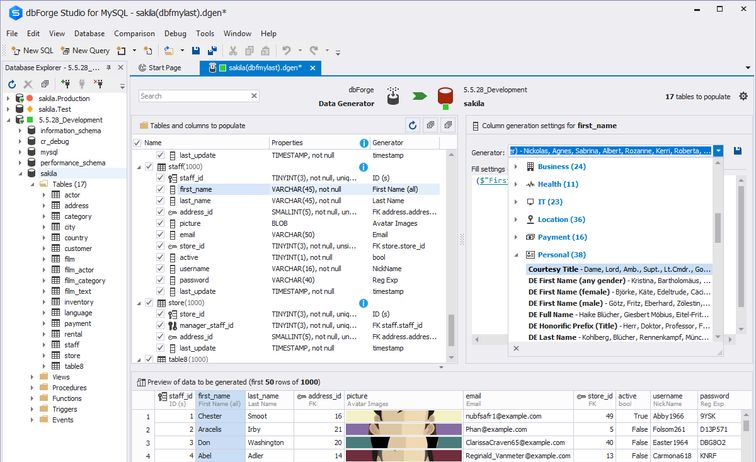Image resolution: width=756 pixels, height=462 pixels.
Task: Clear the Search box with the X icon
Action: tap(254, 96)
